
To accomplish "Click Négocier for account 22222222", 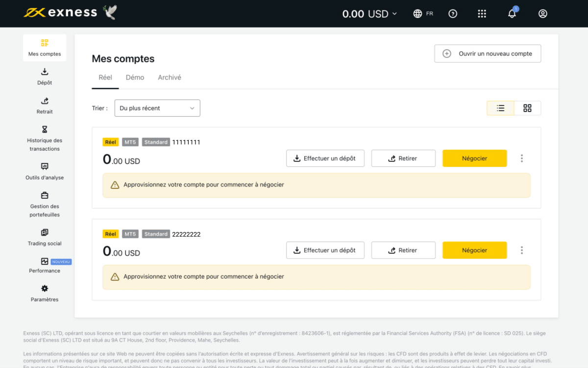I will click(474, 250).
